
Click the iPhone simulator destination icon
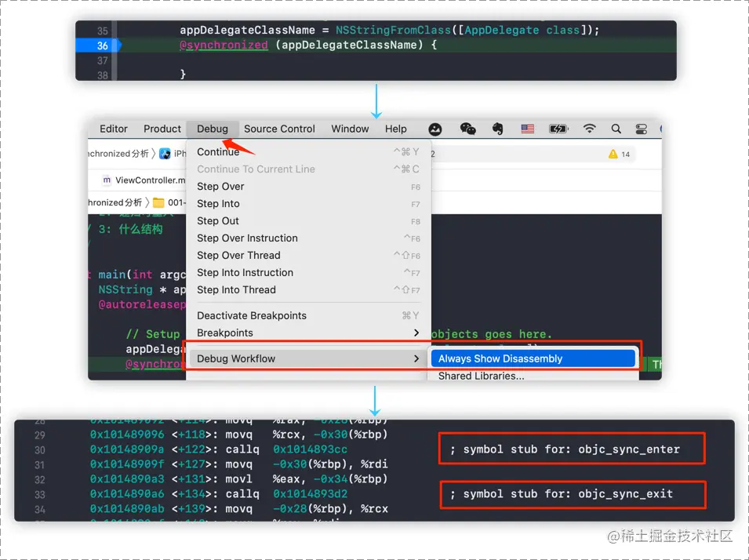[x=165, y=154]
